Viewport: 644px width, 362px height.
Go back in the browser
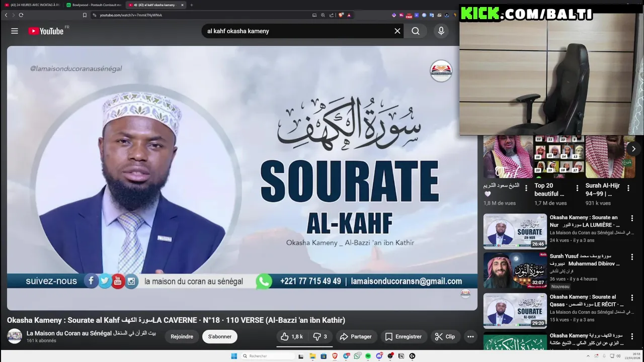tap(6, 15)
